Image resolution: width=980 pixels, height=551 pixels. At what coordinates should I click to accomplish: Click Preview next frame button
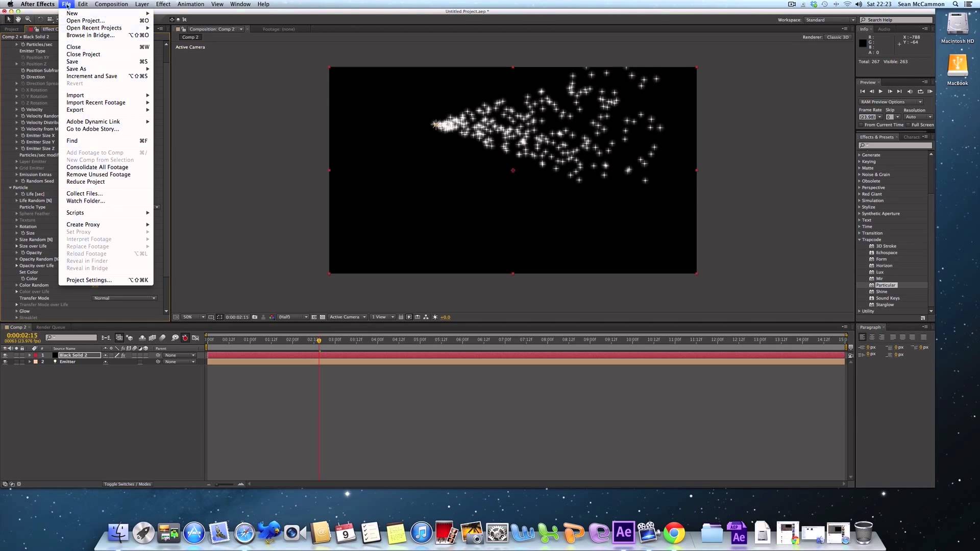coord(890,91)
